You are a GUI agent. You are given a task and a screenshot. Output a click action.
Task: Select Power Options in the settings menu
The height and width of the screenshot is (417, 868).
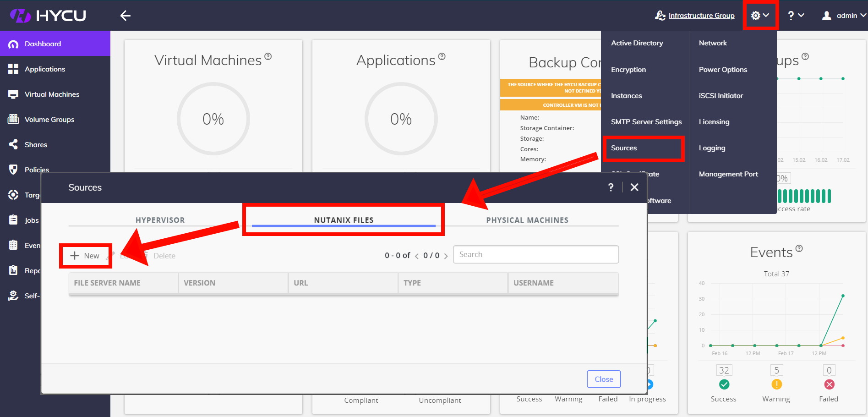pyautogui.click(x=723, y=70)
